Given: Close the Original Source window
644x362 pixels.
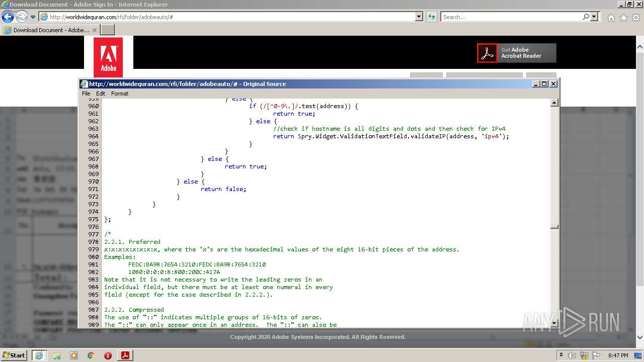Looking at the screenshot, I should coord(553,84).
